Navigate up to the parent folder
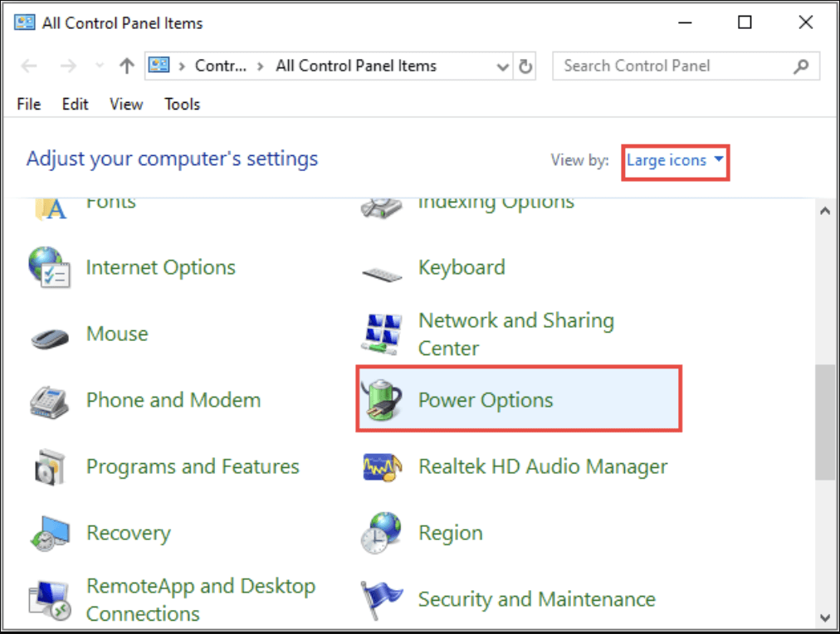The width and height of the screenshot is (840, 634). tap(125, 66)
